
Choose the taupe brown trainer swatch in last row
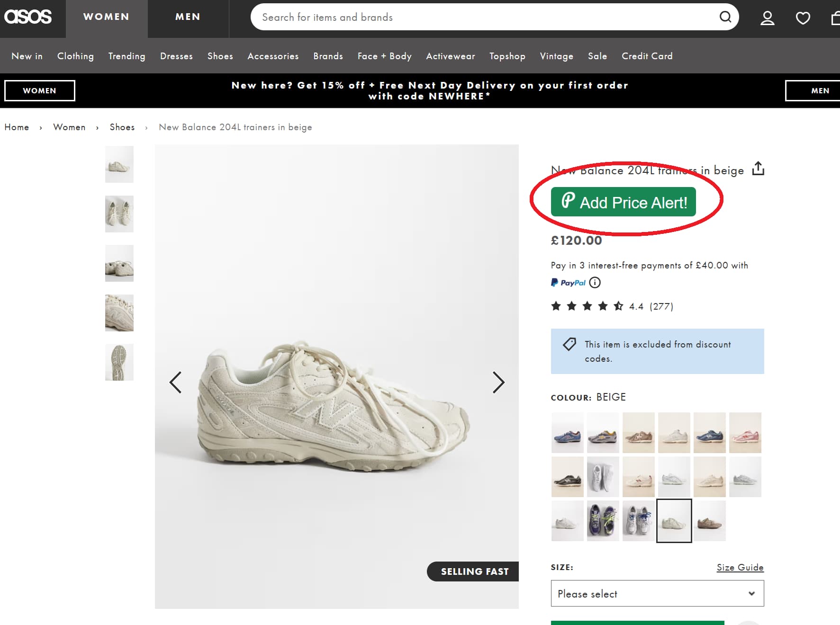point(710,521)
